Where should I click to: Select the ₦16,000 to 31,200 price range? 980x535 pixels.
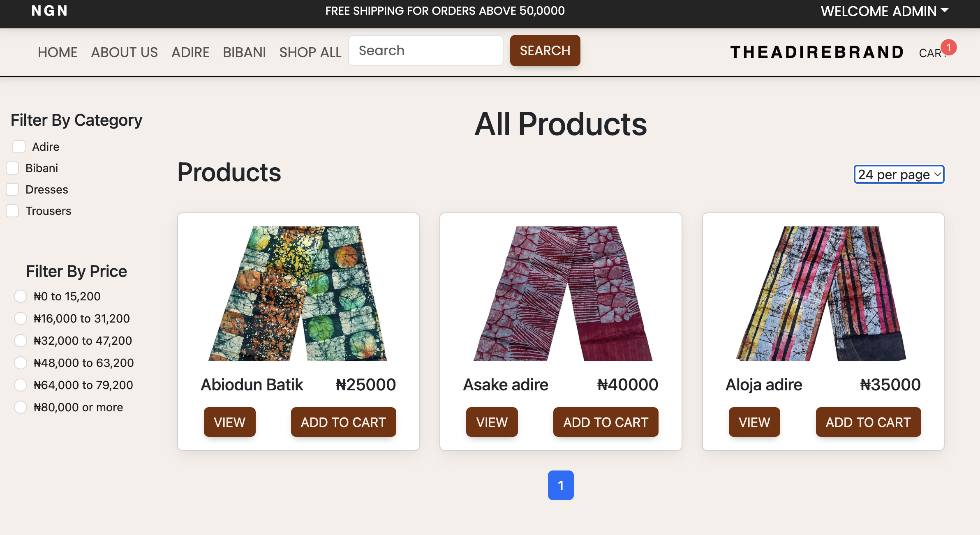coord(21,318)
